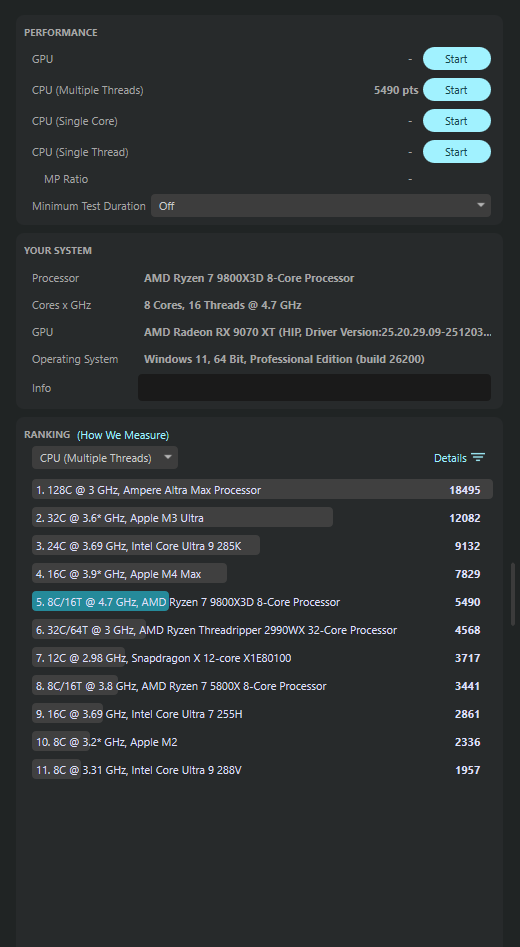This screenshot has width=520, height=947.
Task: Start the CPU (Single Thread) test
Action: coord(457,152)
